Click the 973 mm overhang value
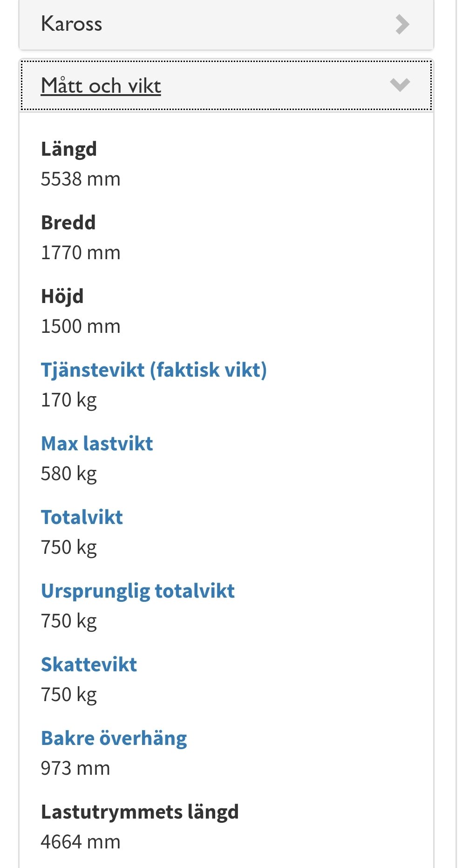This screenshot has width=469, height=868. pos(75,768)
